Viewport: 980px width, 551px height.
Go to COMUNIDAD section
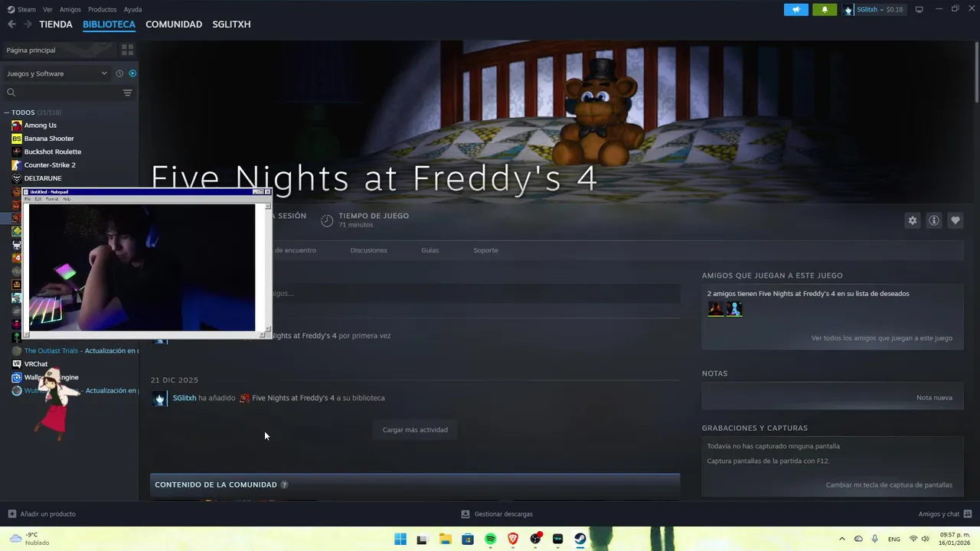pos(174,24)
